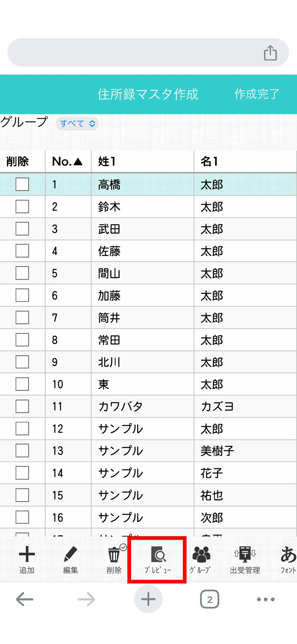This screenshot has width=297, height=644.
Task: Open the browser tabs counter button
Action: (210, 599)
